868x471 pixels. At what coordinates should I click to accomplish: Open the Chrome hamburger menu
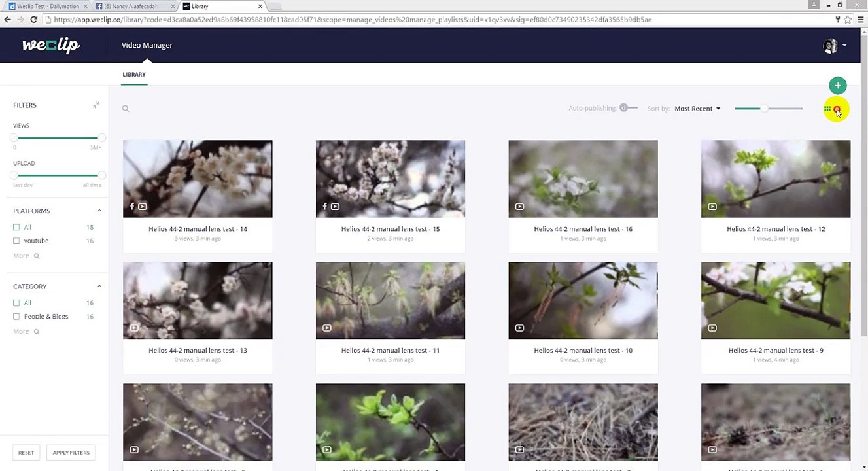click(860, 20)
